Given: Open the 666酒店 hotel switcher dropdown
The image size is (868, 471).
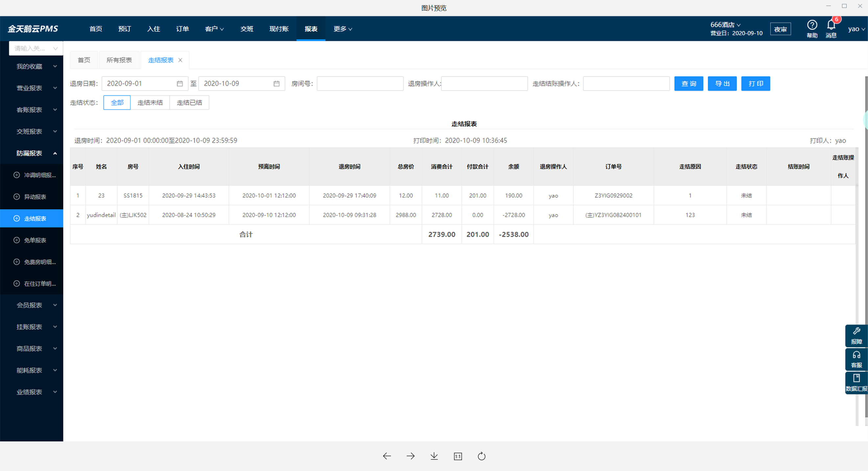Looking at the screenshot, I should (x=725, y=25).
